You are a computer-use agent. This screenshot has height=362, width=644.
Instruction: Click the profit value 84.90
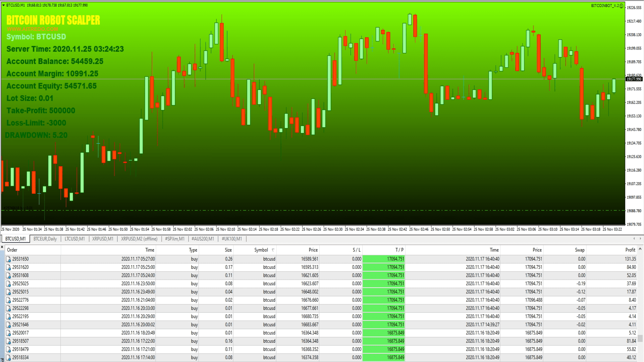pos(631,267)
